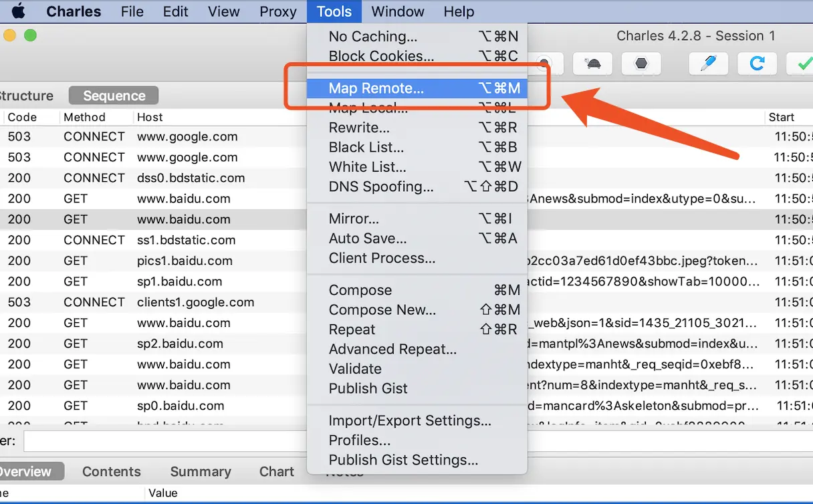Open the File menu
The width and height of the screenshot is (813, 504).
point(132,11)
